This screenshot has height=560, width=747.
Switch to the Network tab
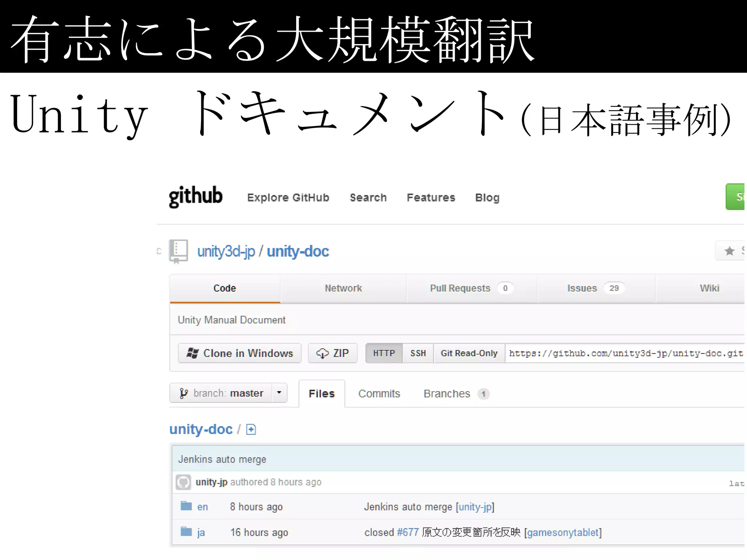[343, 288]
